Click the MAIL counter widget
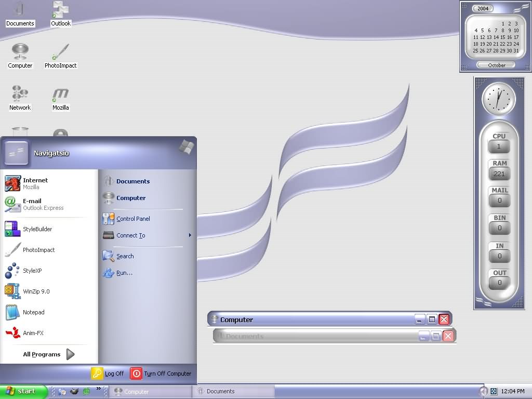Image resolution: width=532 pixels, height=399 pixels. [x=499, y=201]
